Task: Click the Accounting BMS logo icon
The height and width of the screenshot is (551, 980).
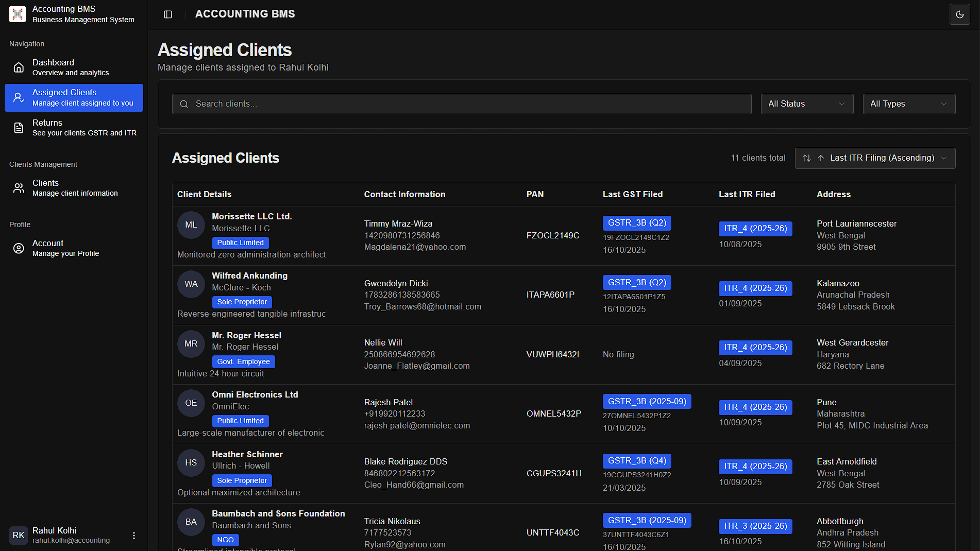Action: coord(16,14)
